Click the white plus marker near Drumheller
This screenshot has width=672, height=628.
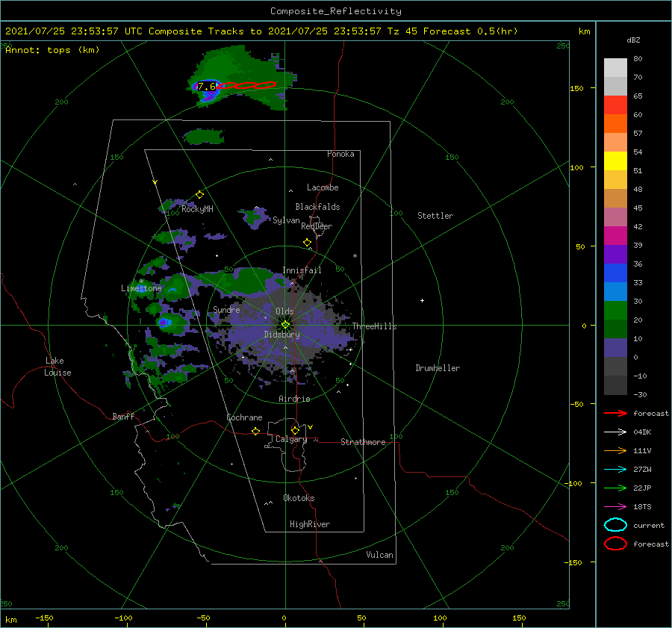coord(422,300)
